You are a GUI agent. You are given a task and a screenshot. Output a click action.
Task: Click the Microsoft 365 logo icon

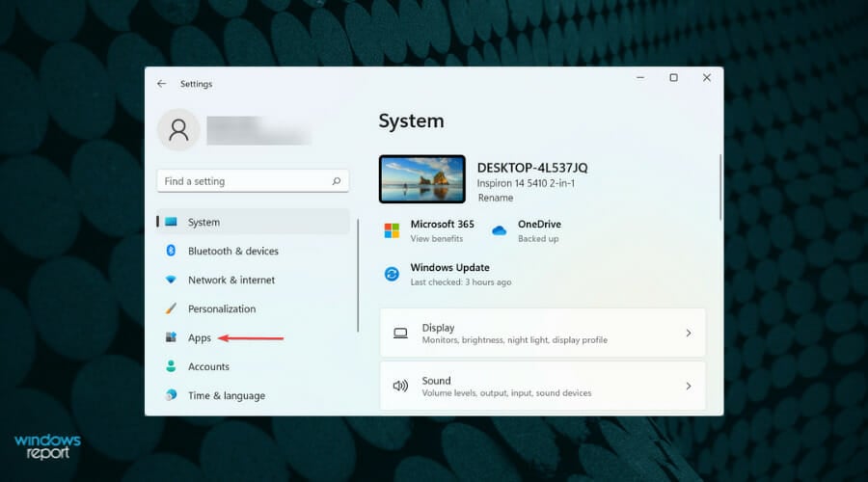(392, 230)
